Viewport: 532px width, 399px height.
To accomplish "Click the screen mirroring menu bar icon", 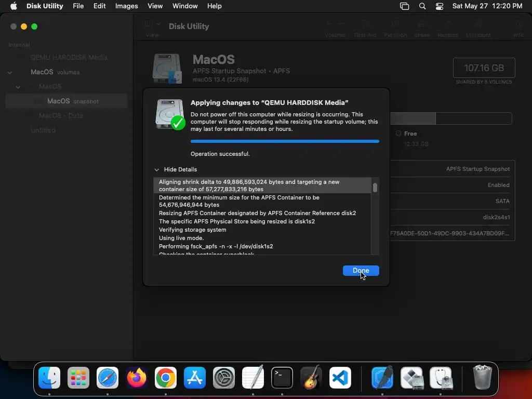I will 404,6.
